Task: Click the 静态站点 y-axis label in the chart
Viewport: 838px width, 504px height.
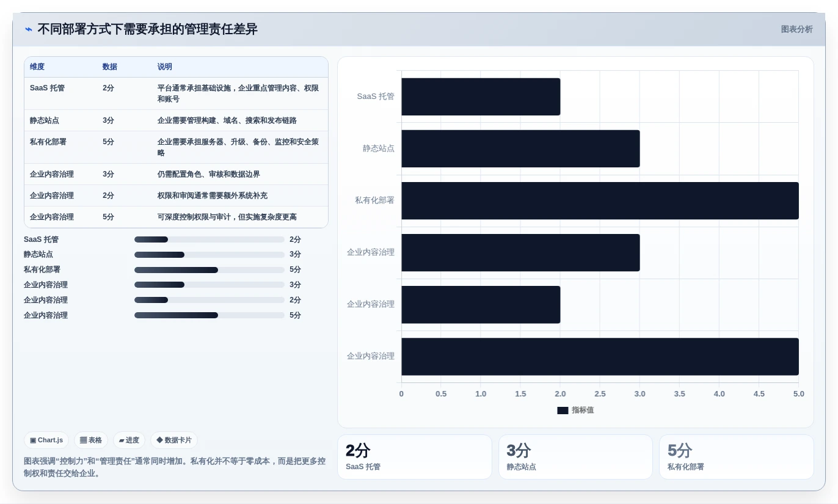Action: pos(379,148)
